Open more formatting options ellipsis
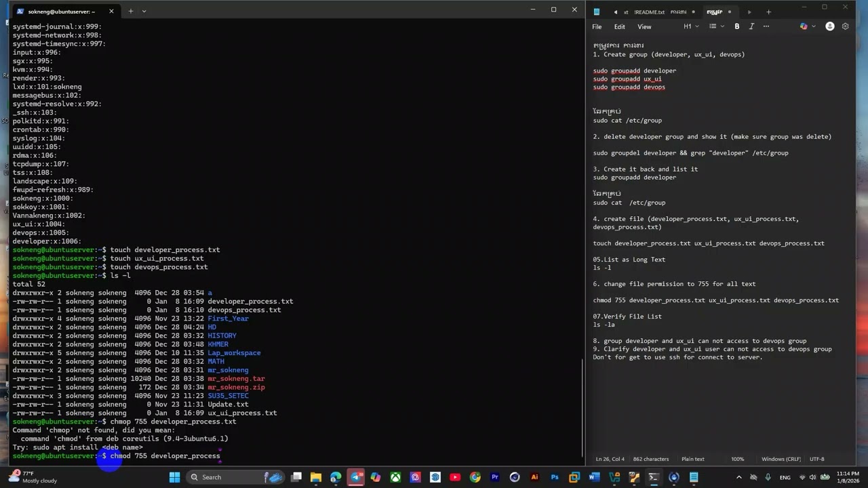Screen dimensions: 868x488 [766, 26]
